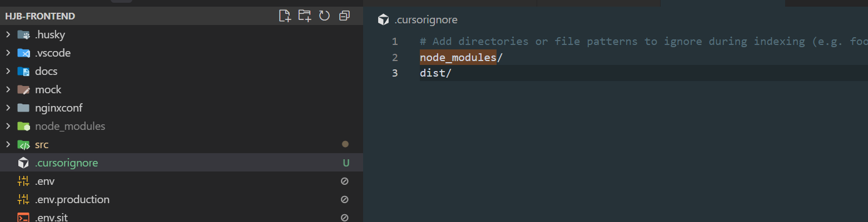
Task: Expand the .husky folder chevron
Action: point(8,35)
